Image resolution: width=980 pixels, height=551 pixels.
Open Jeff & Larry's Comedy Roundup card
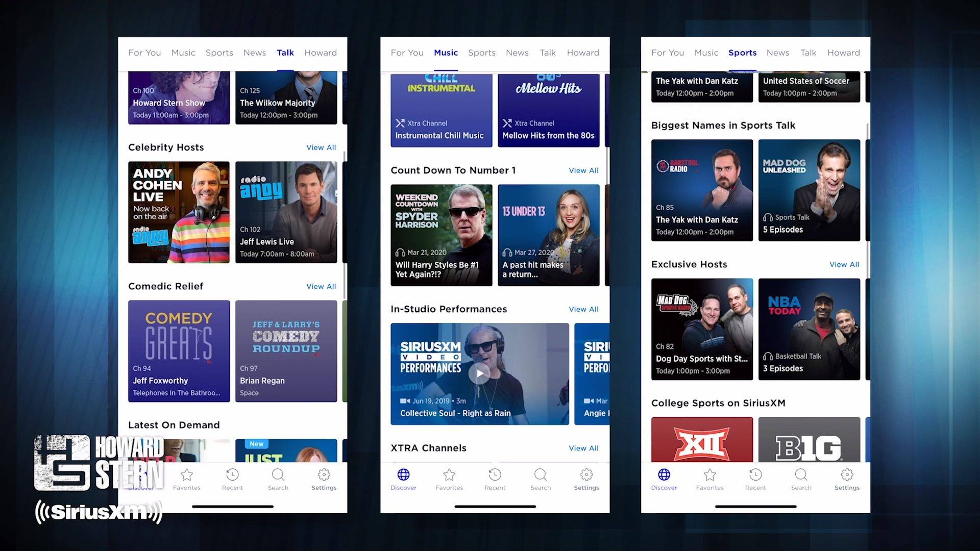pos(286,351)
